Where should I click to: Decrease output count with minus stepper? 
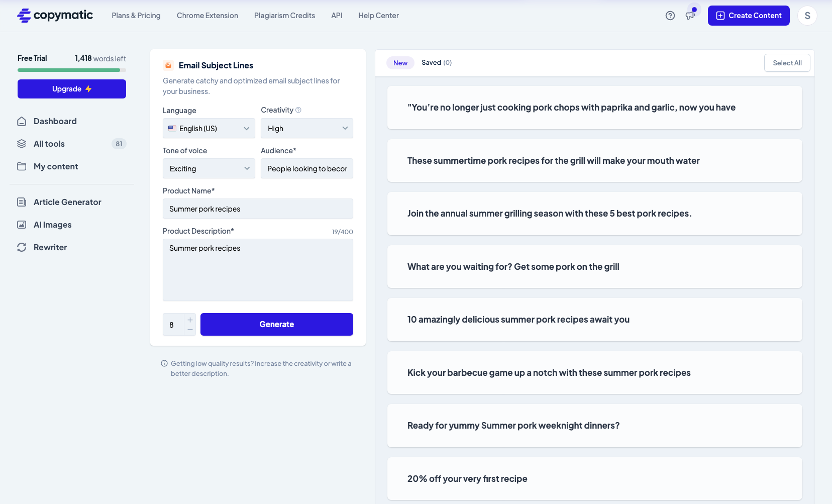[x=190, y=330]
